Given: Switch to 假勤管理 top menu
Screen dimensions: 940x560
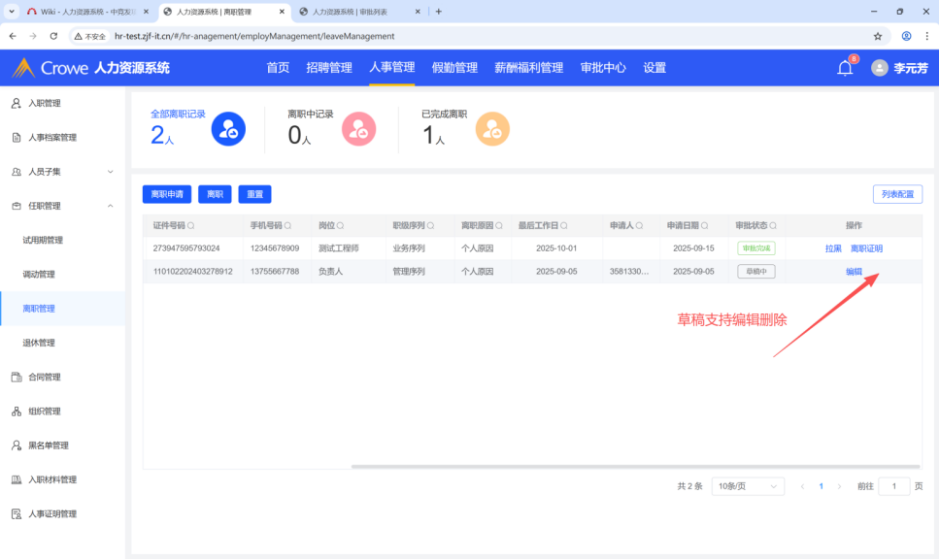Looking at the screenshot, I should point(454,68).
